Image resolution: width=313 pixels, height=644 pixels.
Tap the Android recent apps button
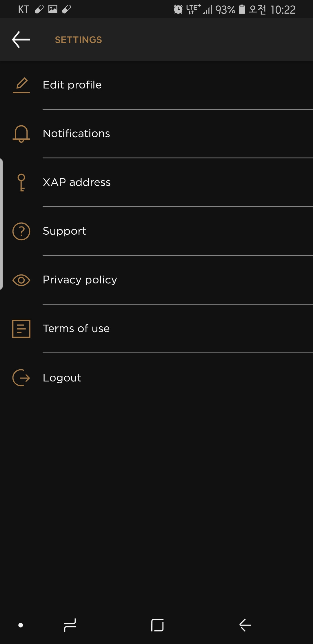tap(70, 625)
